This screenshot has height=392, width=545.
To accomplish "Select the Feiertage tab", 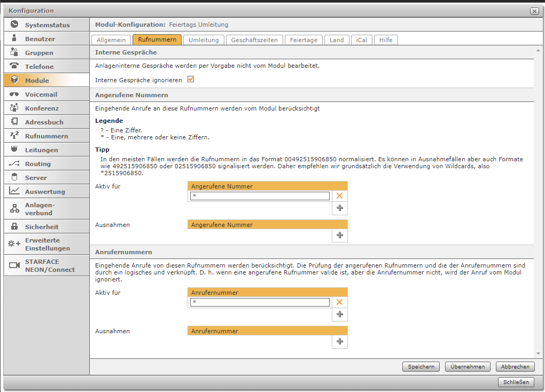I will pos(303,40).
